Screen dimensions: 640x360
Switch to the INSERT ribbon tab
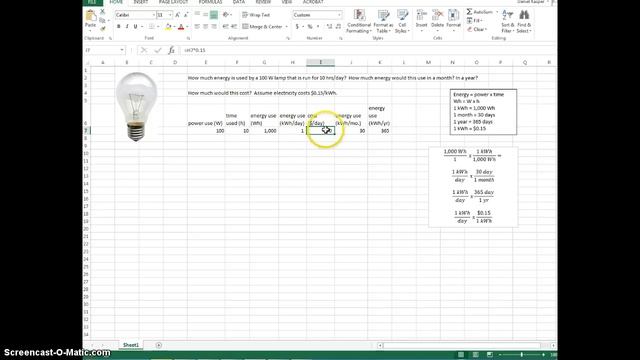click(141, 2)
